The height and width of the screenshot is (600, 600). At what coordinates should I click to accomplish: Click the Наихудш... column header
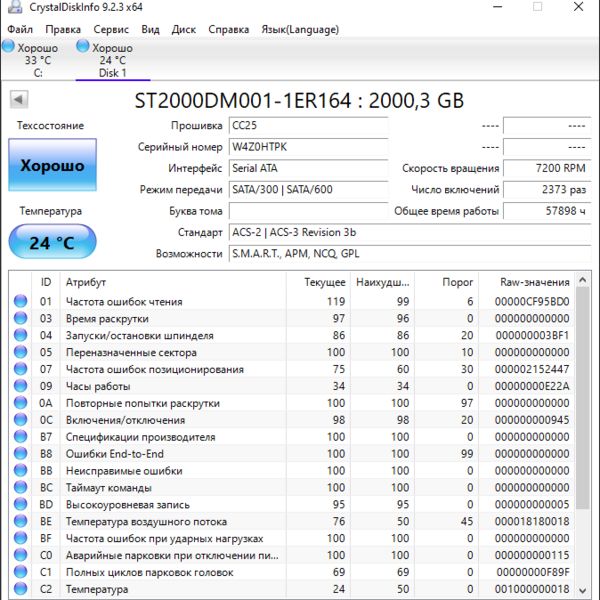click(382, 282)
